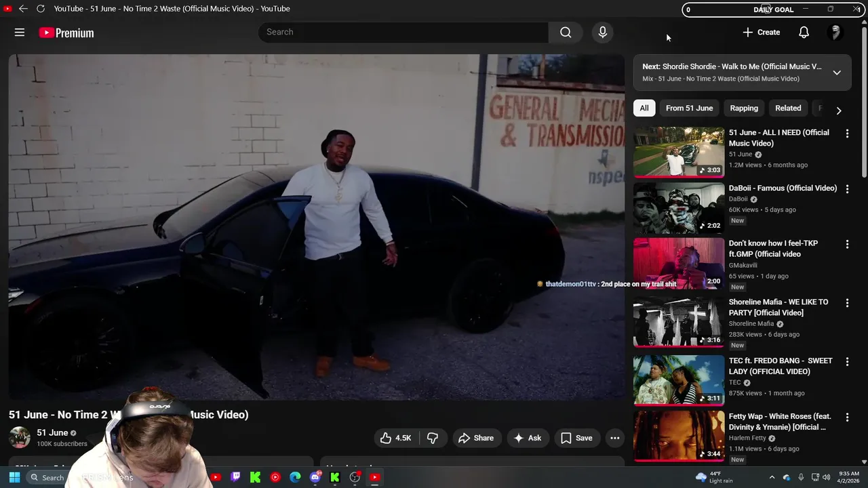868x488 pixels.
Task: Open Fetty Wap - White Roses title
Action: [x=780, y=422]
